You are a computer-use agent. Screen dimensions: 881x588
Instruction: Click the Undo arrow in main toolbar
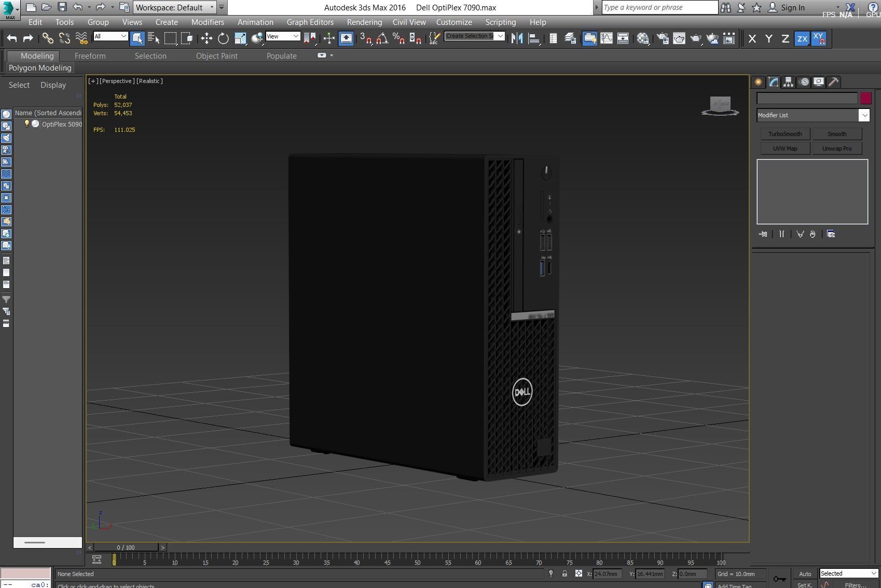pos(12,38)
